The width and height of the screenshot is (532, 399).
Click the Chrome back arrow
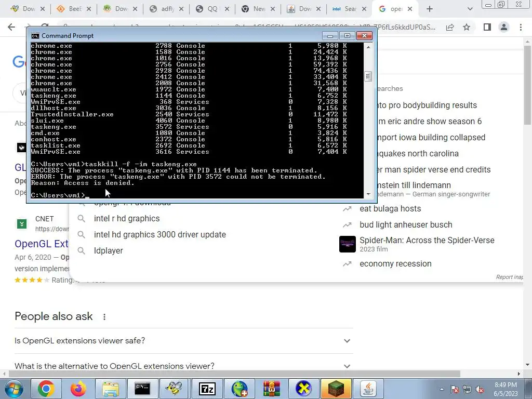click(x=11, y=27)
